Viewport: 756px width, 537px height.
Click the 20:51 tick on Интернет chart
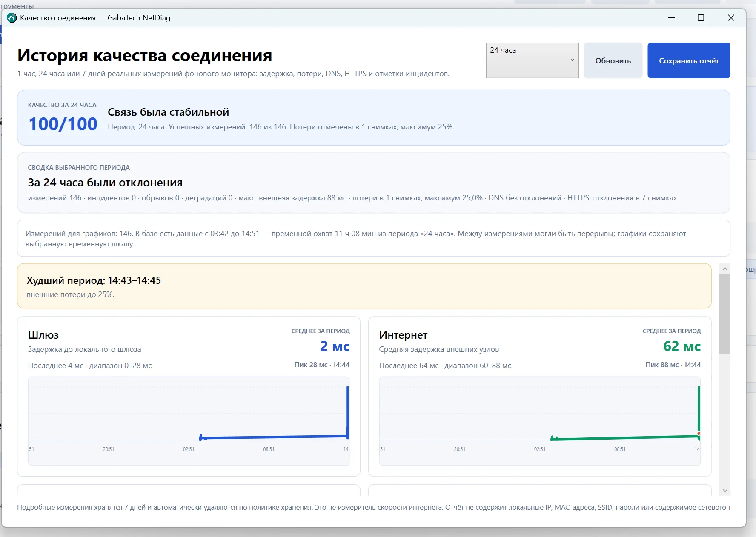click(460, 449)
